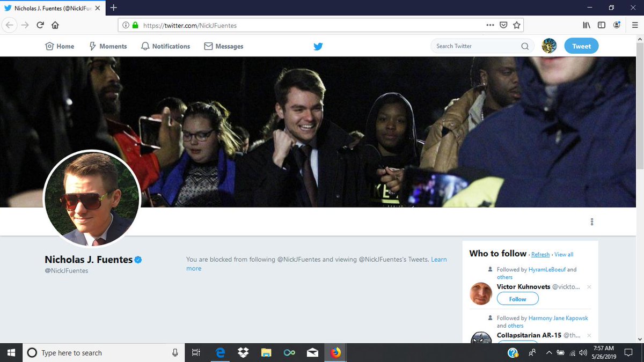Compose with the Tweet button

pyautogui.click(x=581, y=46)
